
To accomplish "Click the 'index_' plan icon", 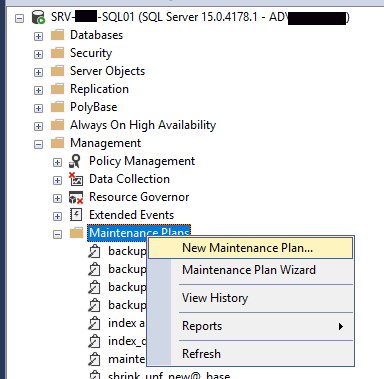I will click(x=94, y=341).
